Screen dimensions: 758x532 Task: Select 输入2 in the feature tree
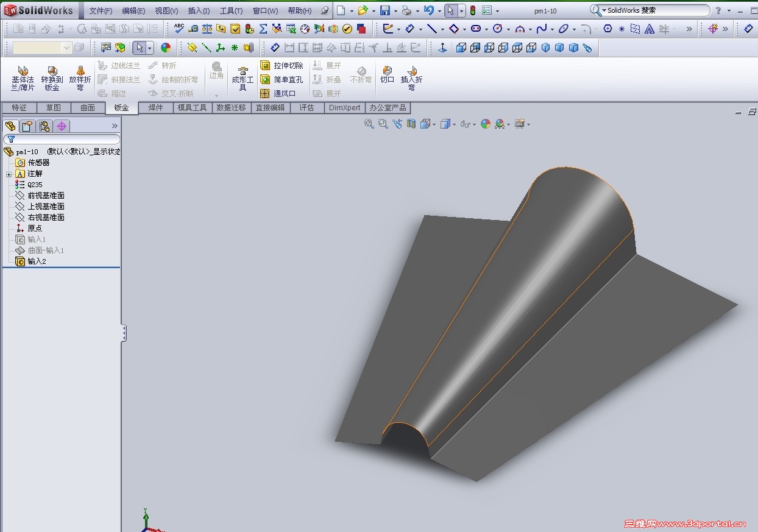[x=37, y=261]
